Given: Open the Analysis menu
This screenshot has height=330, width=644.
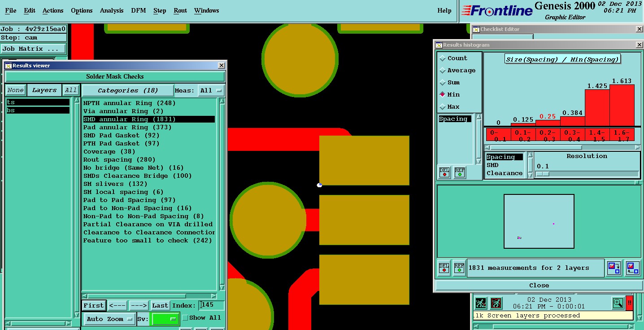Looking at the screenshot, I should [x=112, y=10].
